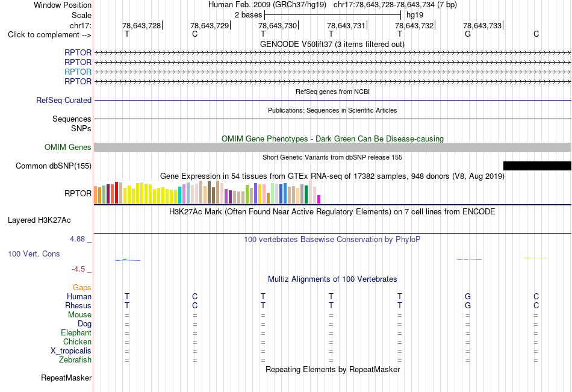Screen dimensions: 572x392
Task: Select the light-blue RPTOR transcript label
Action: pyautogui.click(x=78, y=72)
